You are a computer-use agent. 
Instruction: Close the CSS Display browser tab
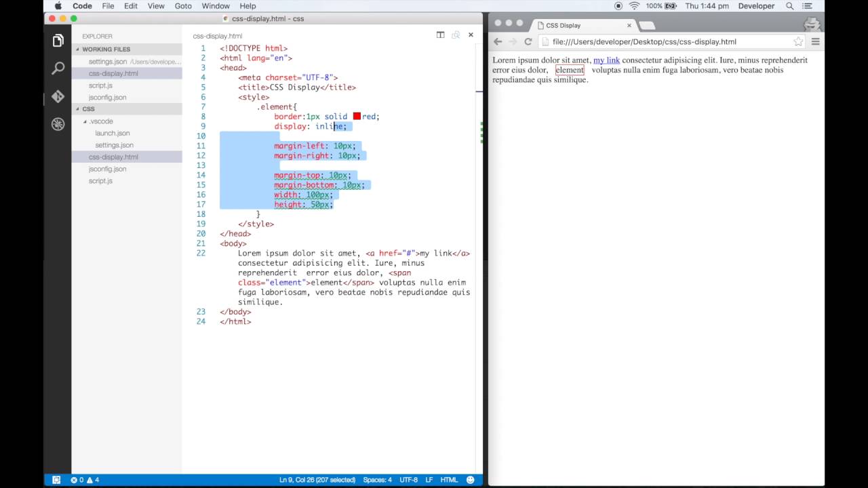[x=629, y=25]
